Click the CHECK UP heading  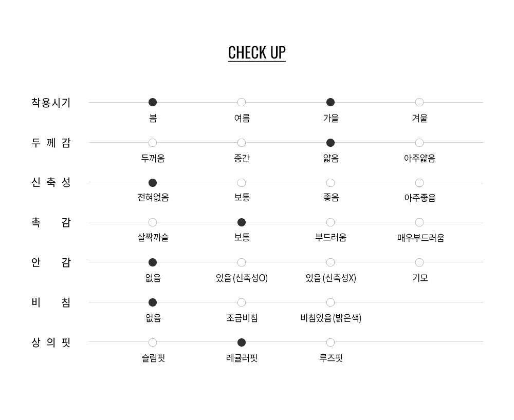click(256, 52)
